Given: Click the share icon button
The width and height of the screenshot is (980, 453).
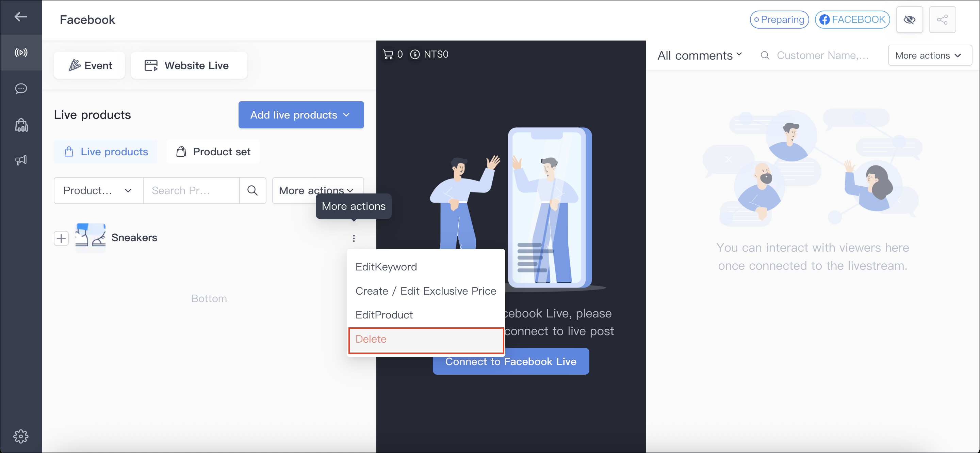Looking at the screenshot, I should pos(942,19).
